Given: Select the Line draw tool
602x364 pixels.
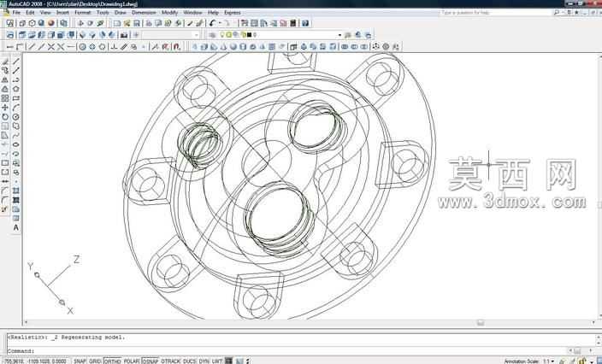Looking at the screenshot, I should (x=15, y=62).
